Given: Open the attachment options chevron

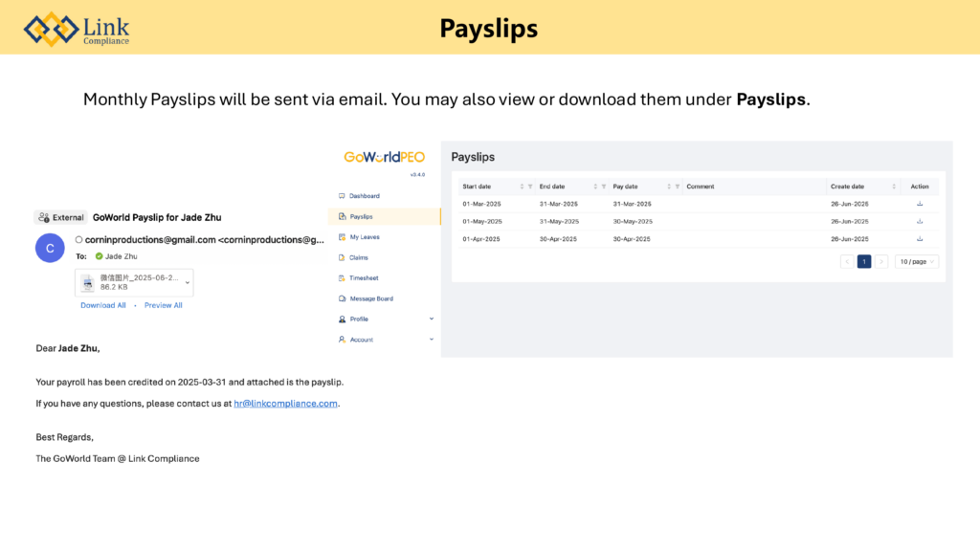Looking at the screenshot, I should coord(187,281).
